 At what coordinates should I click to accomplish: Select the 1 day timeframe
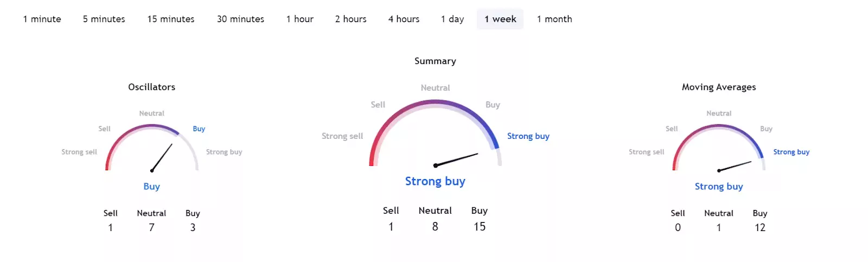tap(452, 19)
